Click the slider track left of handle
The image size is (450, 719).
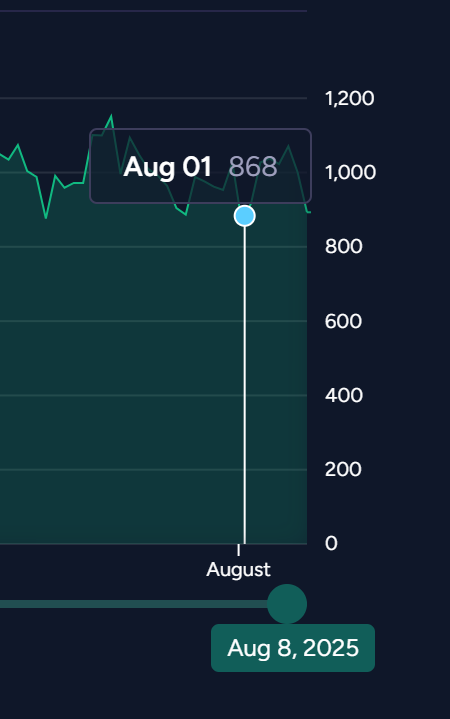133,604
